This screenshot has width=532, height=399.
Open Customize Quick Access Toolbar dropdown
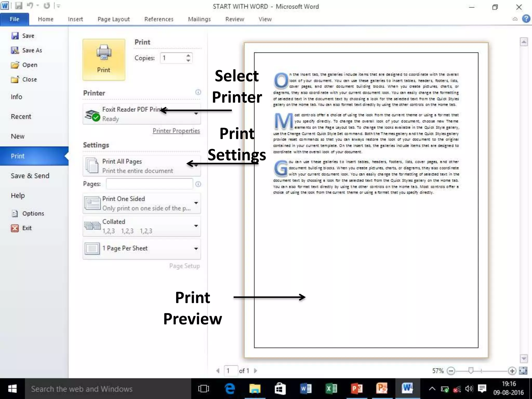(x=58, y=6)
